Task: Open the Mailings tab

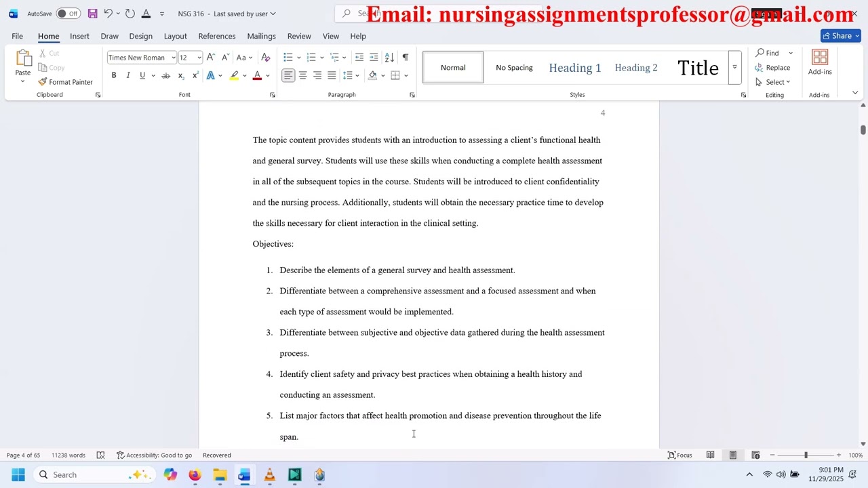Action: 261,36
